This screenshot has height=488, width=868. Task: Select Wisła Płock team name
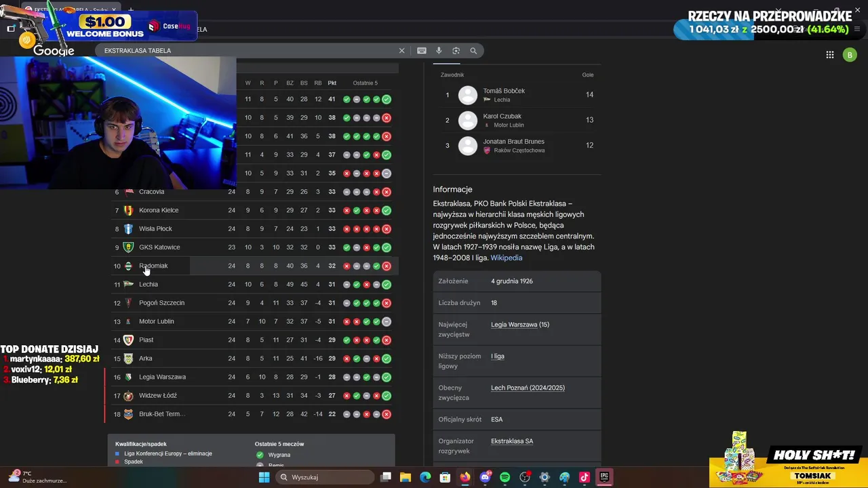click(x=155, y=229)
